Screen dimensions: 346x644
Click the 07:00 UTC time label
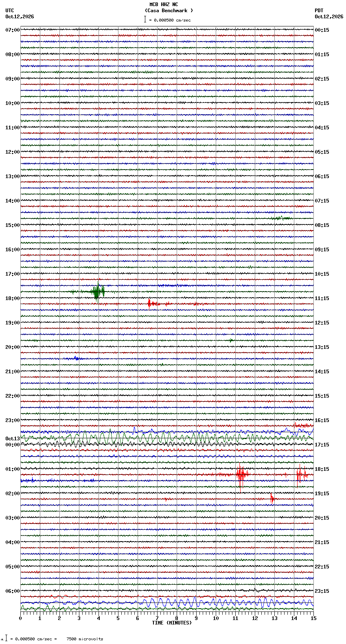[x=13, y=30]
